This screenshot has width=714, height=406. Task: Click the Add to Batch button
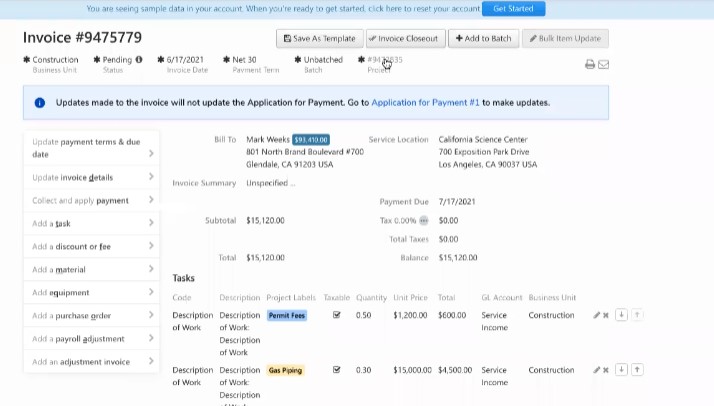click(484, 39)
